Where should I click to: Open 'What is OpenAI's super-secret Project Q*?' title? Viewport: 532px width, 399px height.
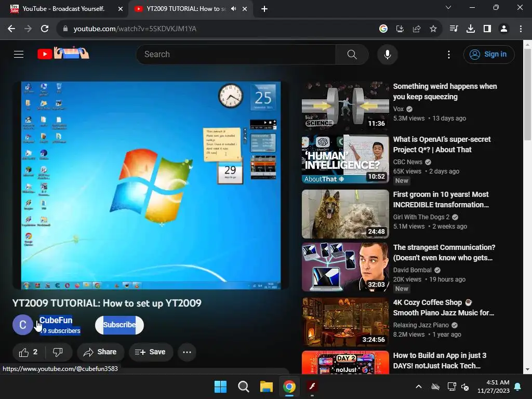[x=442, y=144]
